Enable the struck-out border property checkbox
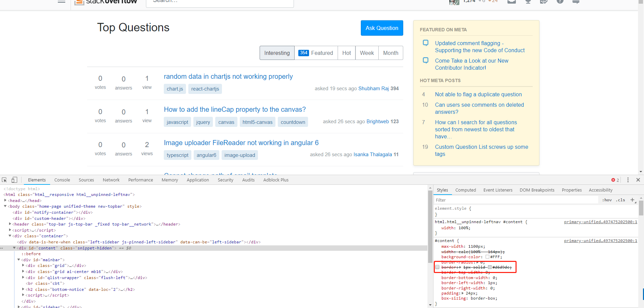 pos(437,267)
